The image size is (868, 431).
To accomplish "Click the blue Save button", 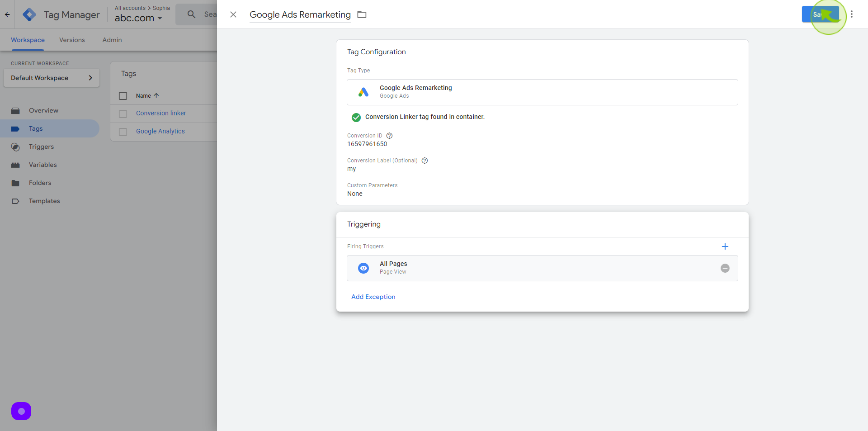I will 820,14.
